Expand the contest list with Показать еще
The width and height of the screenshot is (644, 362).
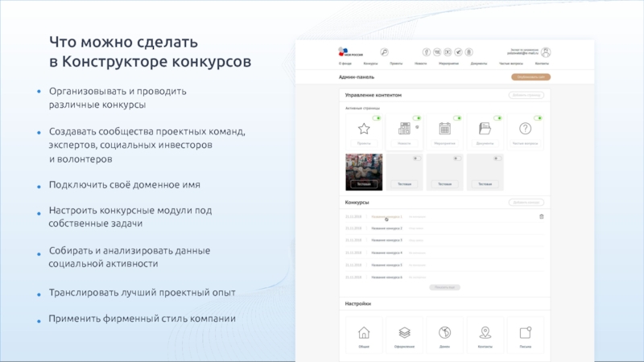[x=445, y=286]
